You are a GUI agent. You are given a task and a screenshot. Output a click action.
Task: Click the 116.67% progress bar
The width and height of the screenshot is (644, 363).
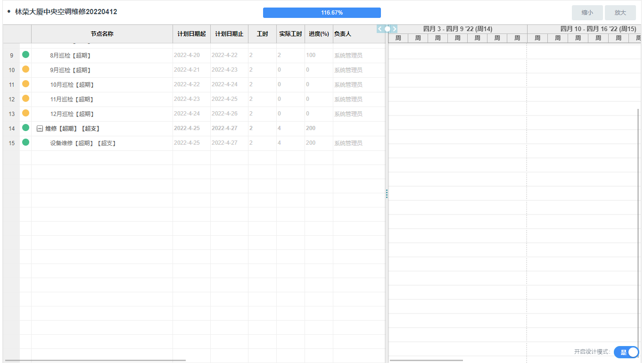[x=322, y=13]
